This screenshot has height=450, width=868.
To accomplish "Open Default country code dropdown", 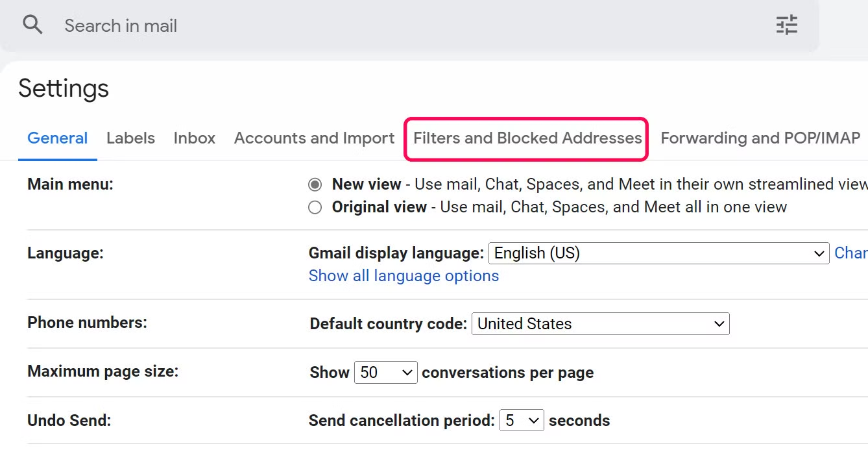I will click(600, 323).
